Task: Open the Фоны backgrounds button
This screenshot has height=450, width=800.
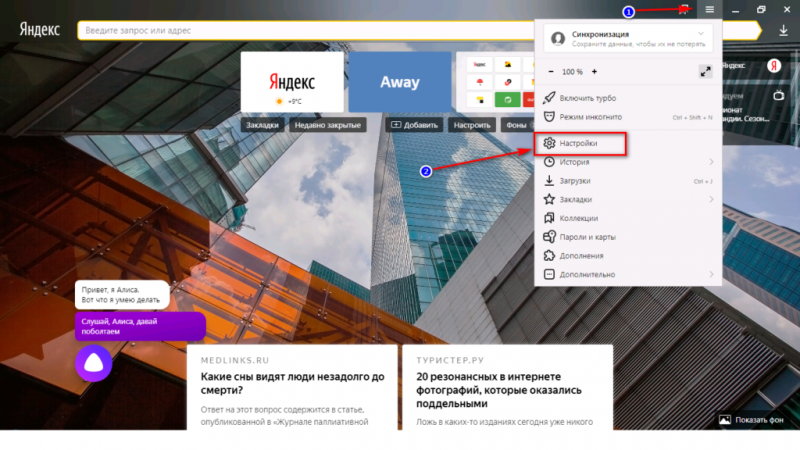Action: 516,125
